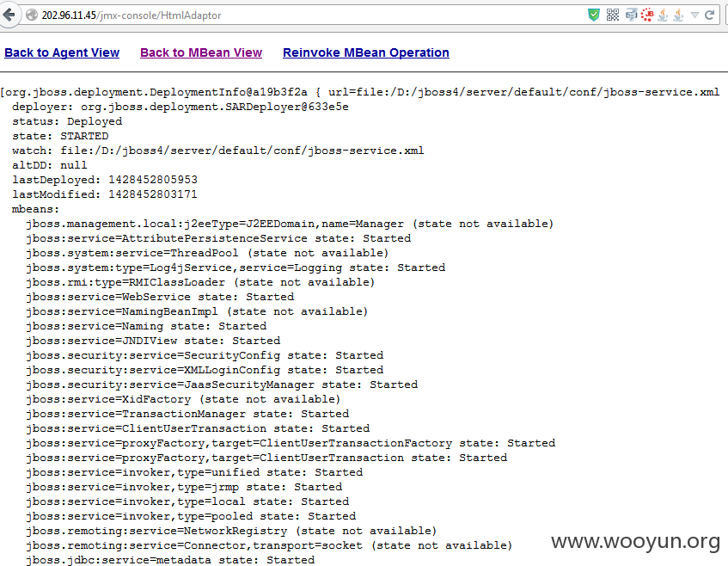Open the address bar history dropdown arrow
728x566 pixels.
[x=694, y=15]
